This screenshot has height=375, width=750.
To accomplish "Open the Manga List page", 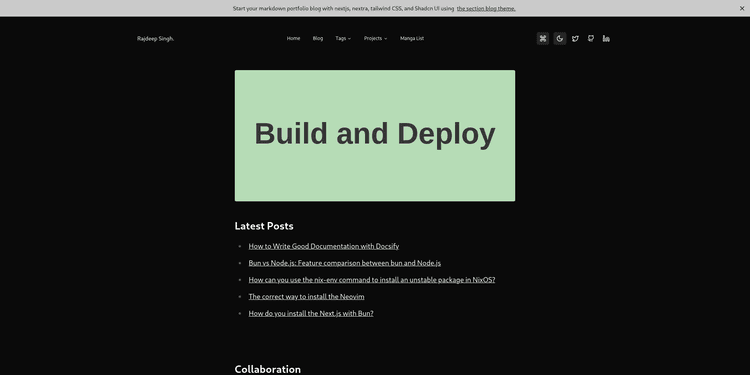I will click(412, 38).
